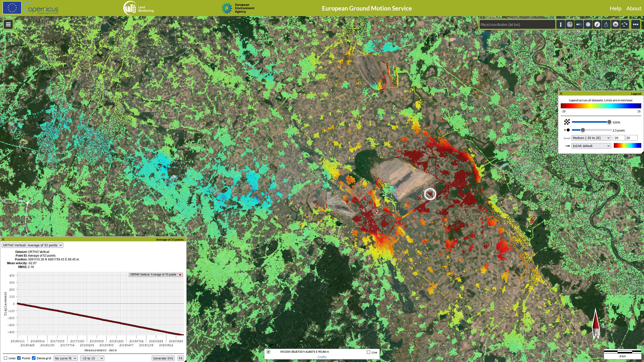Open the info tool icon
644x362 pixels.
561,24
